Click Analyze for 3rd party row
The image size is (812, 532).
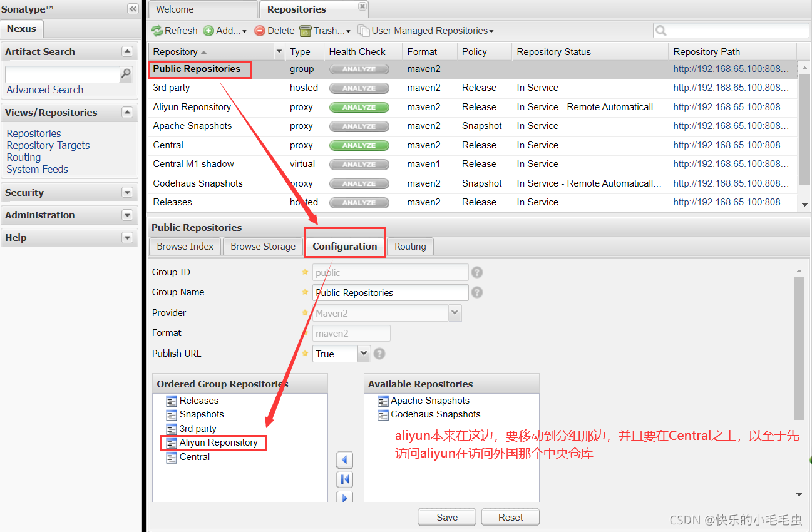click(359, 88)
